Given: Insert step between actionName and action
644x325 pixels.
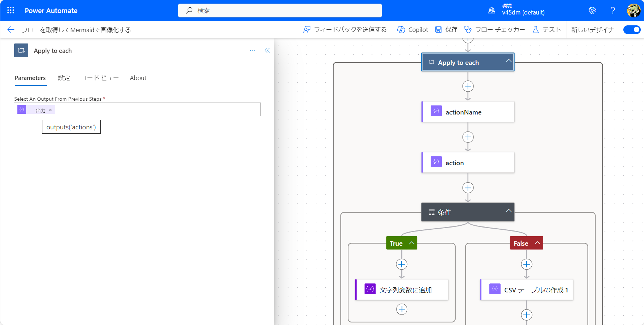Looking at the screenshot, I should pos(468,137).
